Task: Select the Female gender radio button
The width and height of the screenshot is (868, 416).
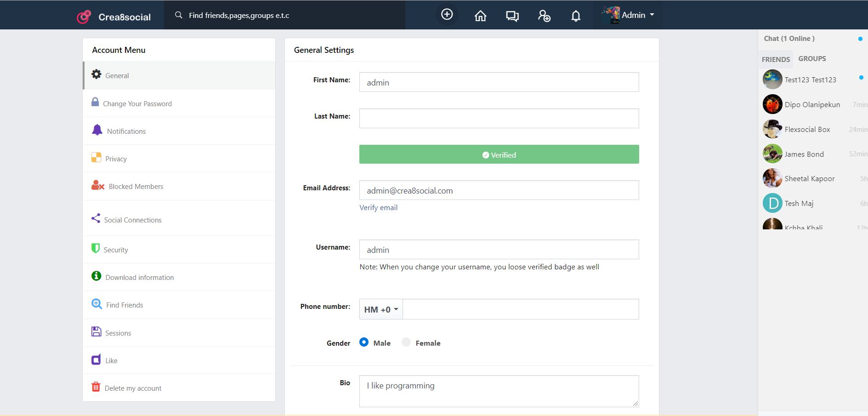Action: 406,342
